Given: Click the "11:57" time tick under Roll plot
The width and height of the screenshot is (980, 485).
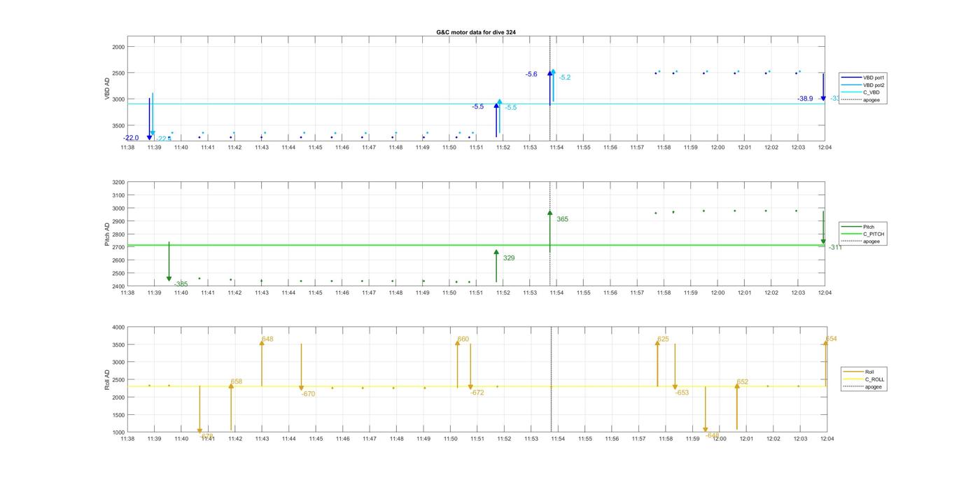Looking at the screenshot, I should coord(638,439).
